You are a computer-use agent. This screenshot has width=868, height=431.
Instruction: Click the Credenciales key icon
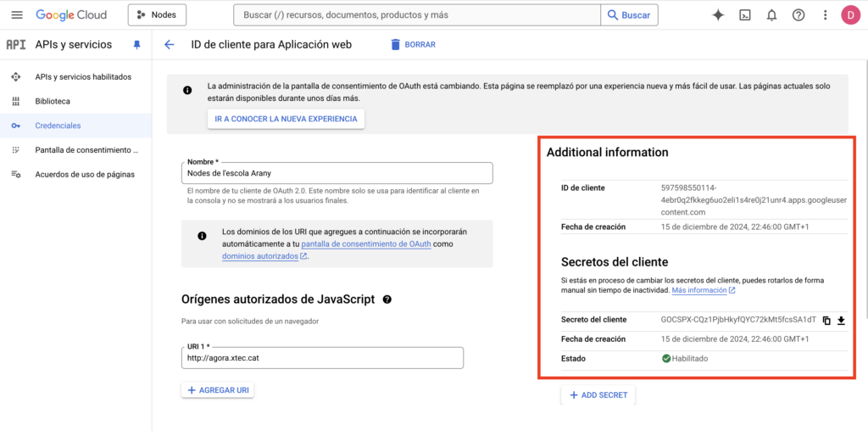coord(16,126)
